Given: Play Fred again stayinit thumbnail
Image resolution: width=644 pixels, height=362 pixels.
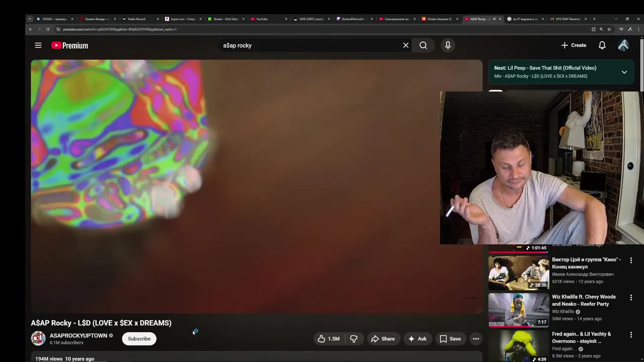Looking at the screenshot, I should 518,346.
